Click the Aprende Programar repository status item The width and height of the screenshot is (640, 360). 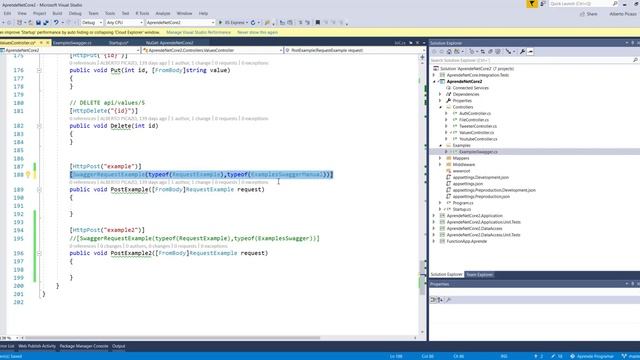click(x=592, y=356)
